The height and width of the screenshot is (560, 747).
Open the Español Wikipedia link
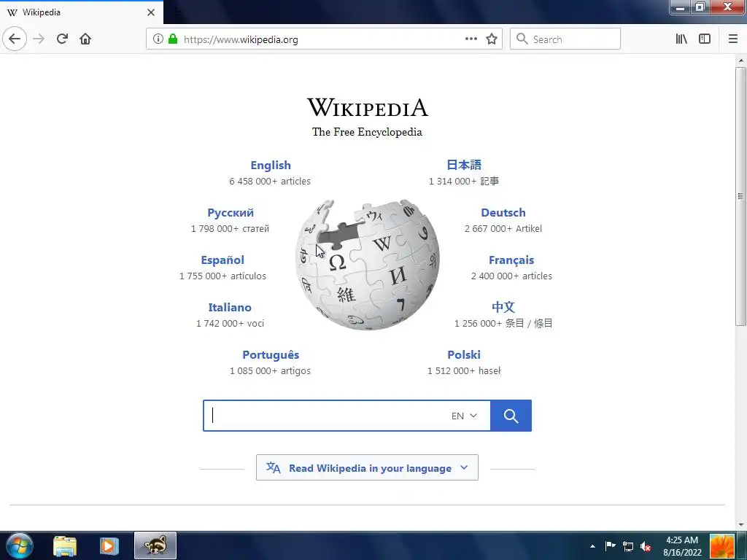[x=222, y=260]
